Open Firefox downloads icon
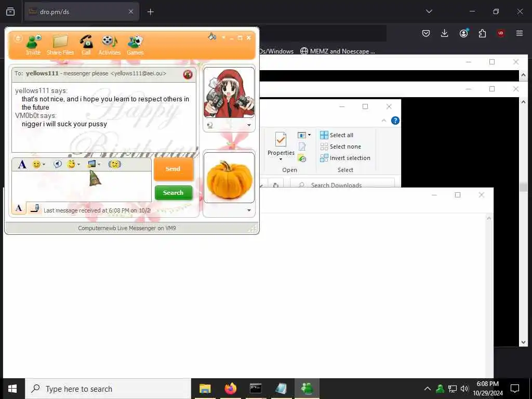This screenshot has width=532, height=399. 445,33
